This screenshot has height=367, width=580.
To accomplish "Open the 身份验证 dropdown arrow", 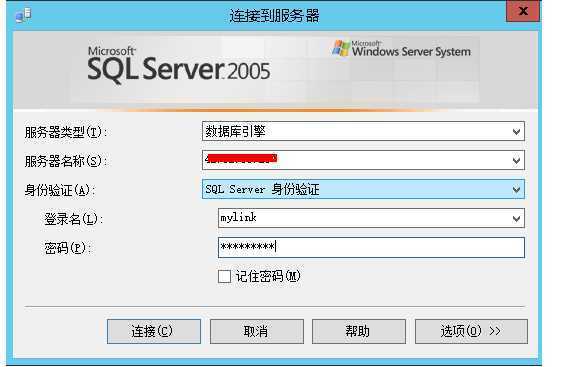I will tap(516, 189).
